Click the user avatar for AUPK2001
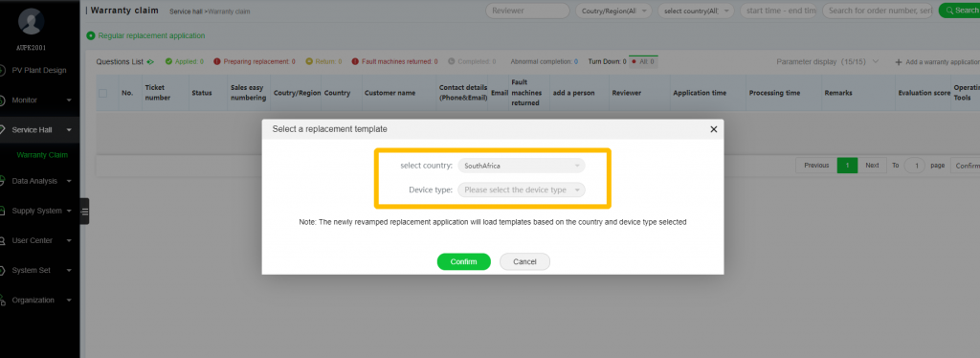Image resolution: width=980 pixels, height=358 pixels. 32,22
